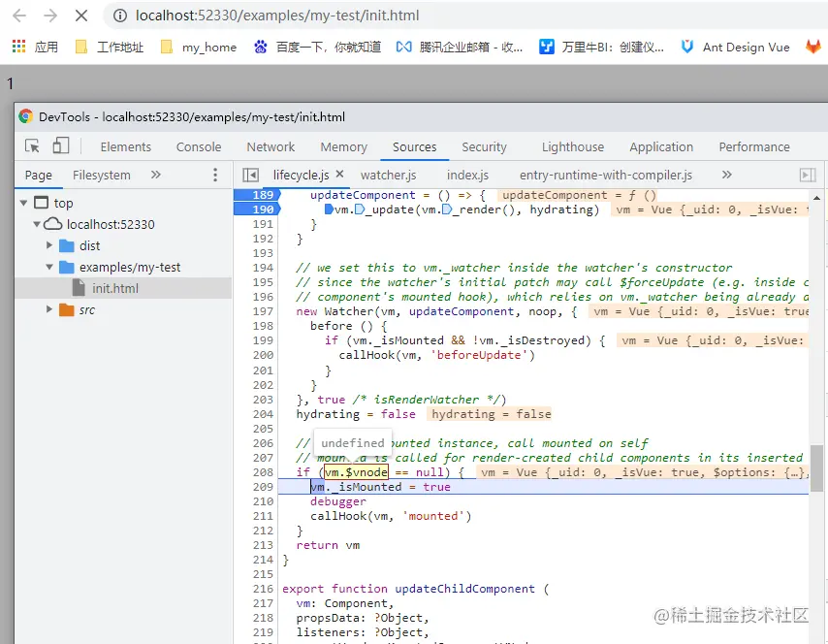Open the Apps grid bookmark icon
828x644 pixels.
pyautogui.click(x=19, y=47)
